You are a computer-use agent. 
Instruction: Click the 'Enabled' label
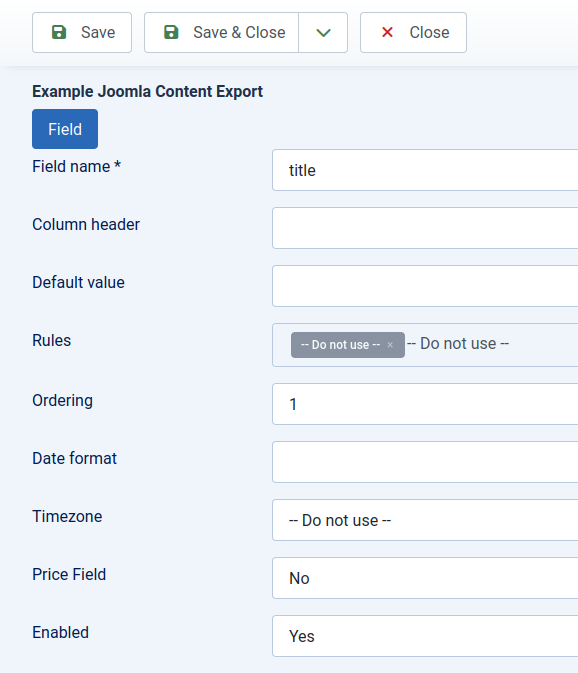[x=61, y=632]
